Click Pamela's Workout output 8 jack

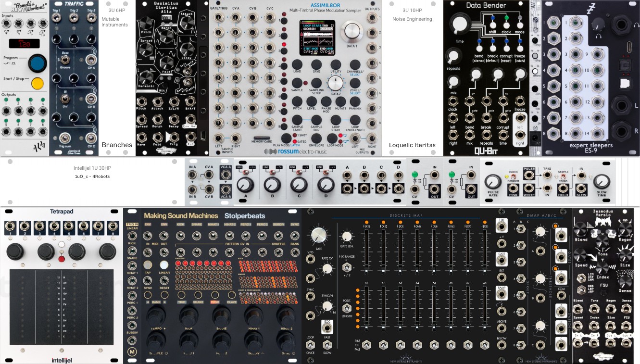(x=42, y=131)
